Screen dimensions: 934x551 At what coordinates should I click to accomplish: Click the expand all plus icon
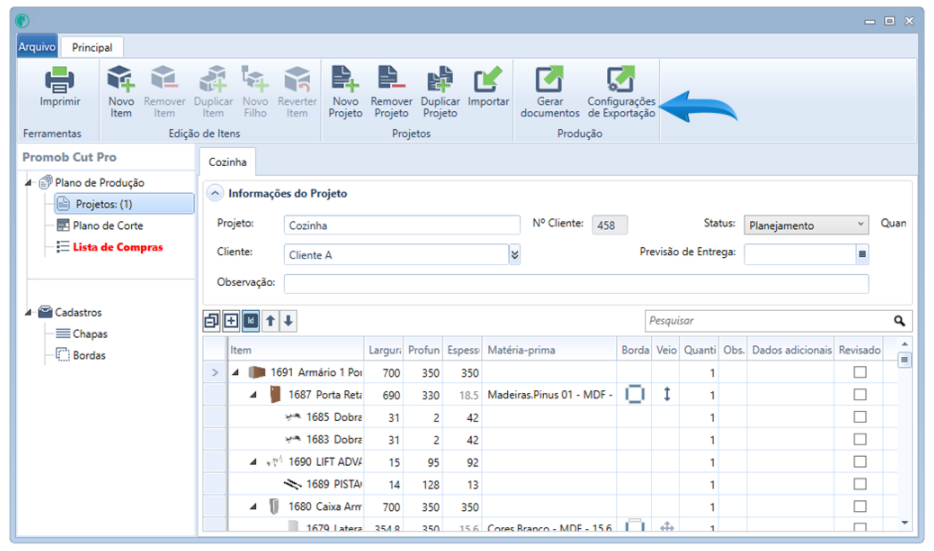click(x=231, y=321)
